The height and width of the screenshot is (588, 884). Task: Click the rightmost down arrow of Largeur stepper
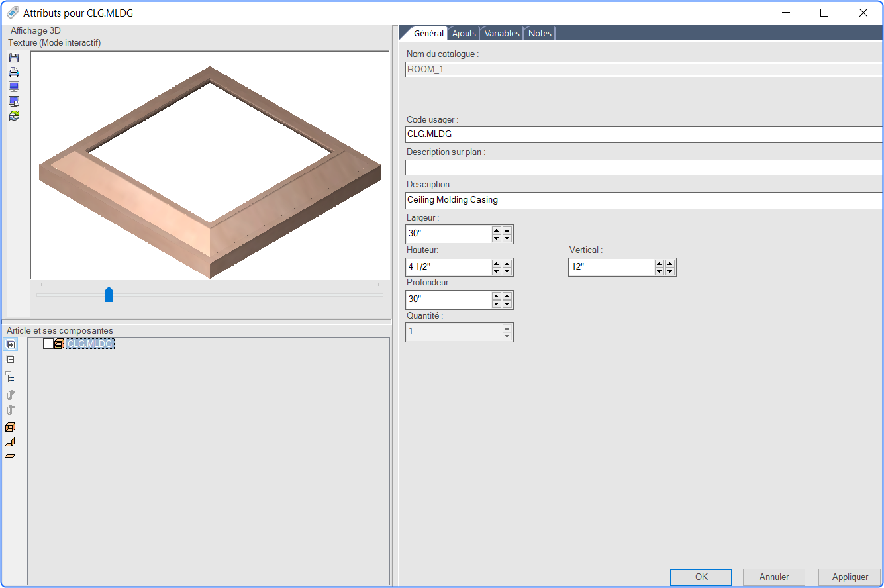coord(507,238)
